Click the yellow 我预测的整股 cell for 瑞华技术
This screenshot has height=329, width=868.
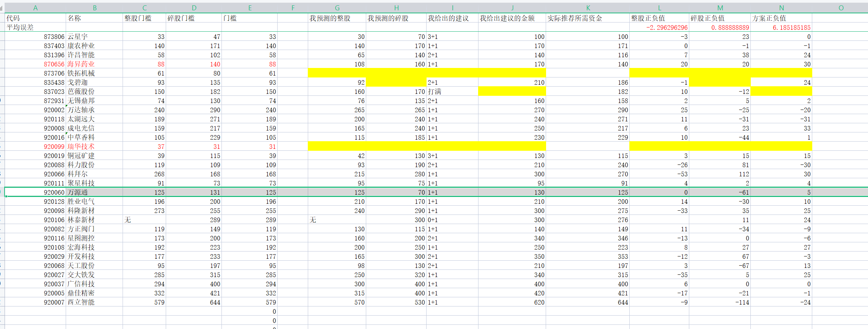pyautogui.click(x=337, y=147)
